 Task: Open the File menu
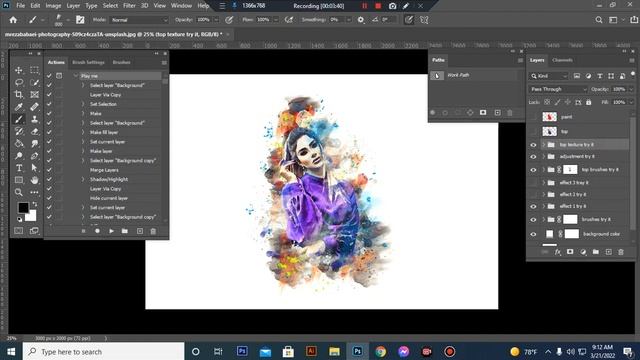point(20,6)
